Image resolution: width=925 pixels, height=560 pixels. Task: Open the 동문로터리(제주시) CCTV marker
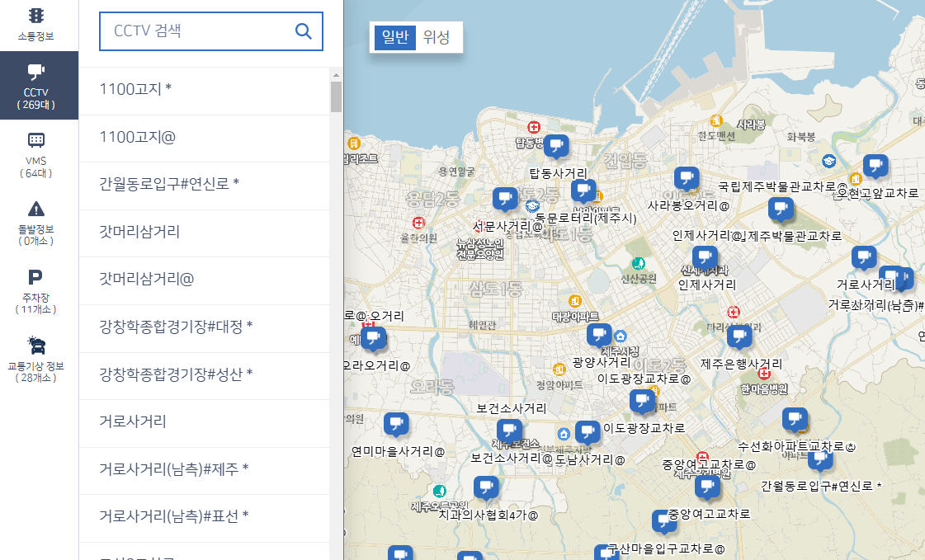(583, 191)
